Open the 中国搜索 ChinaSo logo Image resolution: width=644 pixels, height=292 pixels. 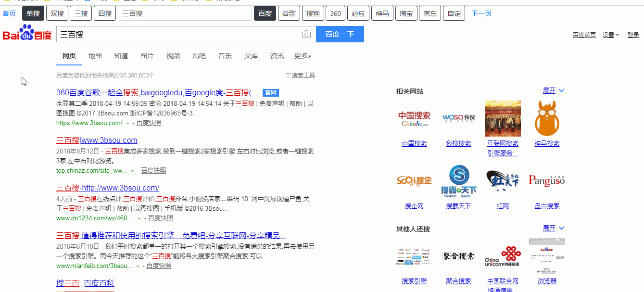(414, 118)
